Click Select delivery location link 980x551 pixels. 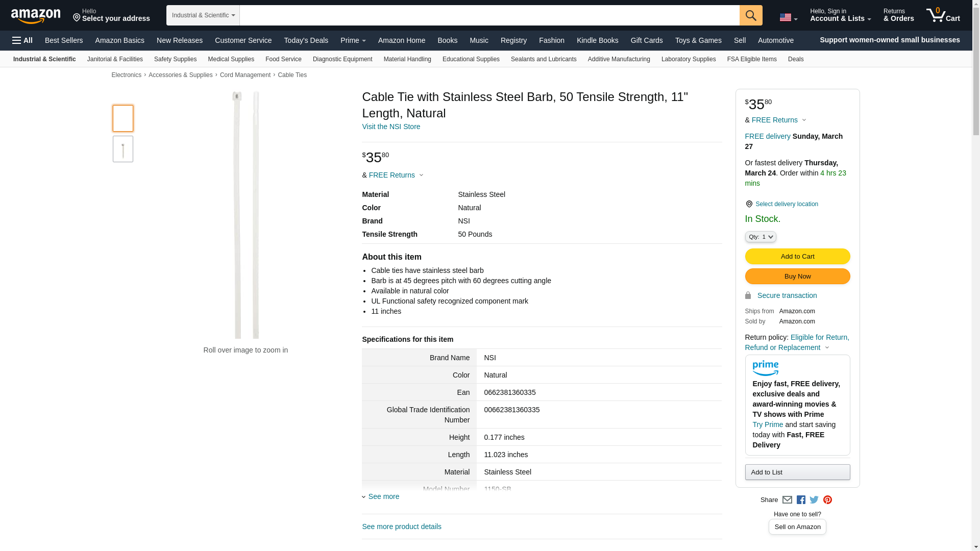(x=787, y=204)
